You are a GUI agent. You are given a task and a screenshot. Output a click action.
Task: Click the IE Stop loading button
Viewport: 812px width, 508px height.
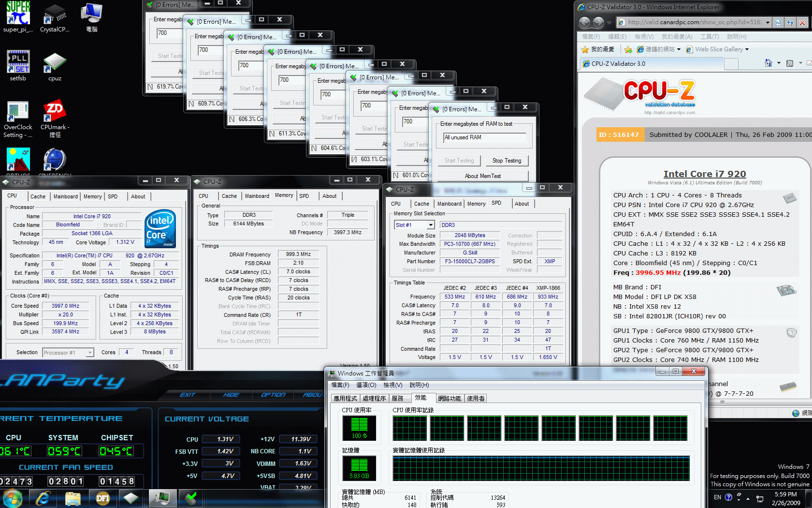(802, 22)
